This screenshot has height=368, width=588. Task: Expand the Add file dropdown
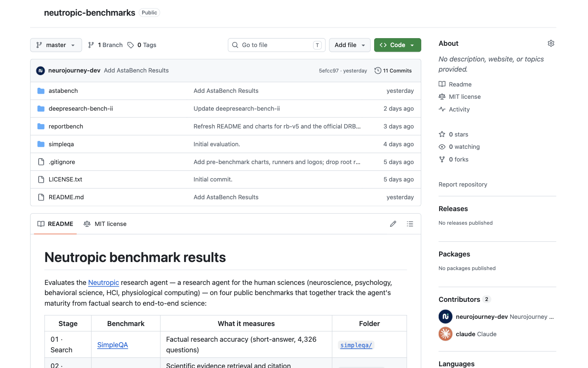tap(350, 45)
